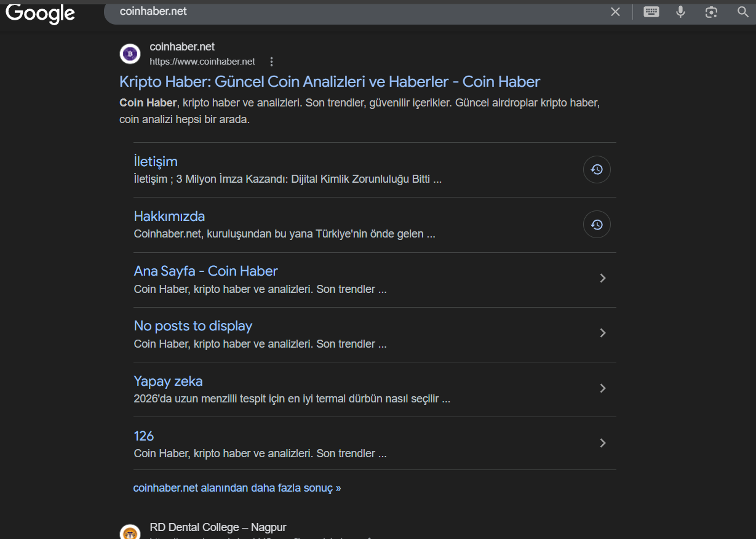Screen dimensions: 756x539
Task: Search by image with the lens icon
Action: [x=712, y=12]
